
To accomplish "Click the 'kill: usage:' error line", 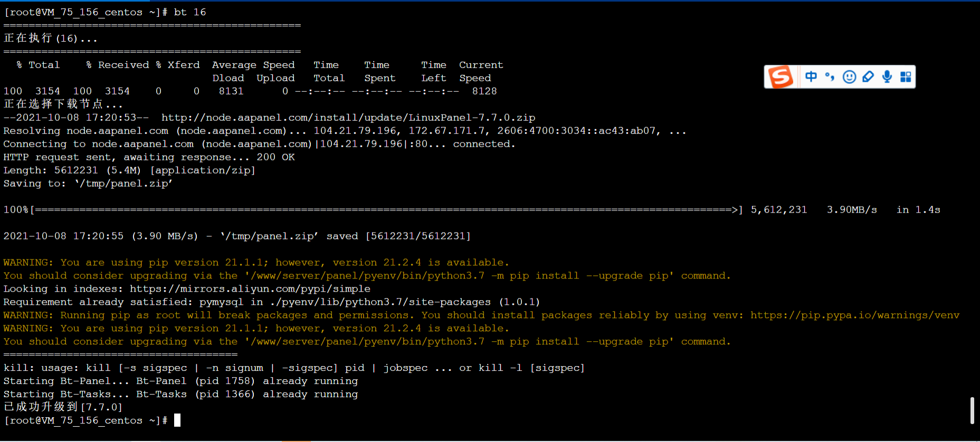I will (294, 368).
